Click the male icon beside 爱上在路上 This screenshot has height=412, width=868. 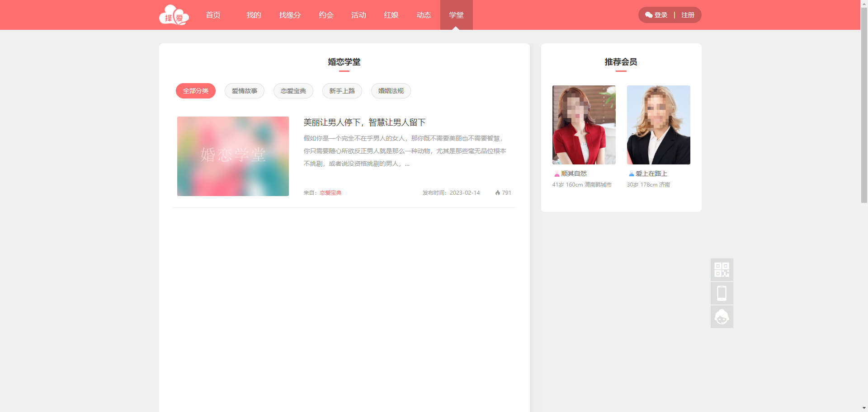coord(631,174)
